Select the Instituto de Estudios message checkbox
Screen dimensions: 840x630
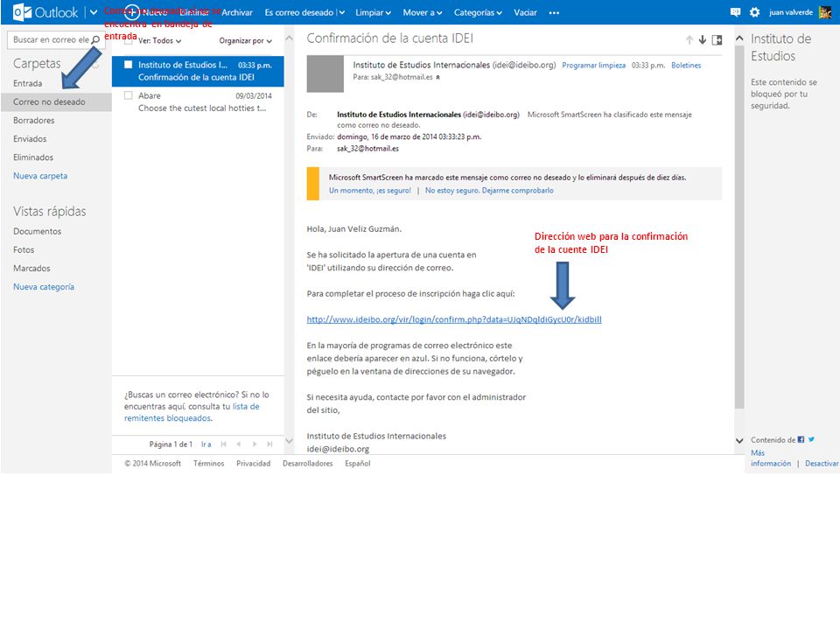click(x=128, y=64)
